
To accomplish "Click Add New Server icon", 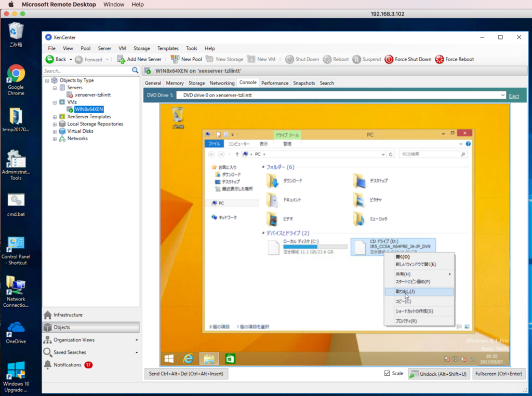I will pos(121,59).
